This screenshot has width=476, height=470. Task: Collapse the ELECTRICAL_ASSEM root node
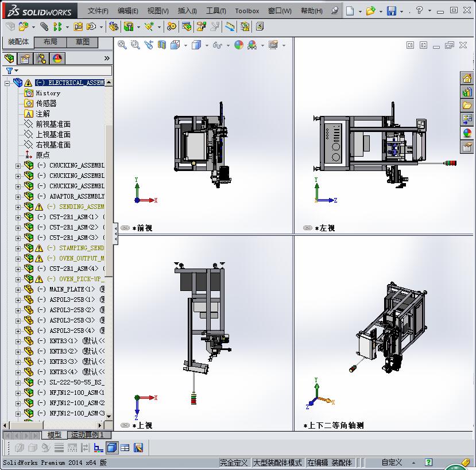click(x=7, y=83)
